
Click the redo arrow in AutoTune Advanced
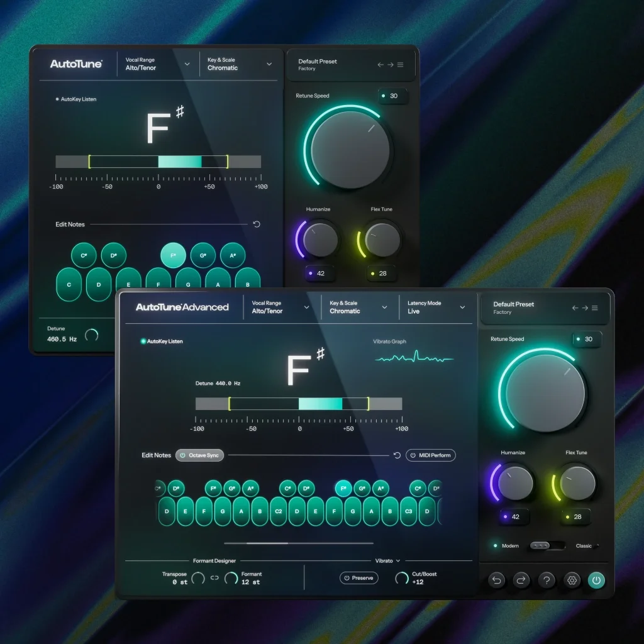pos(521,580)
